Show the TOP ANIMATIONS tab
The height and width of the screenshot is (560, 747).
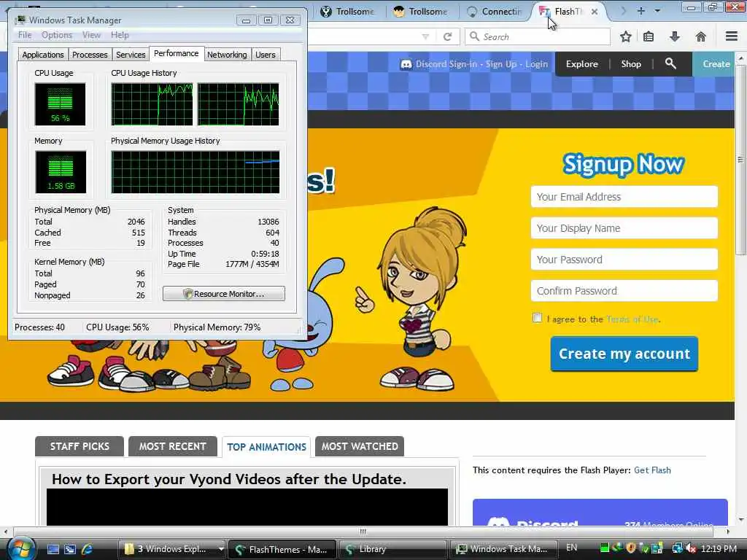pyautogui.click(x=266, y=447)
